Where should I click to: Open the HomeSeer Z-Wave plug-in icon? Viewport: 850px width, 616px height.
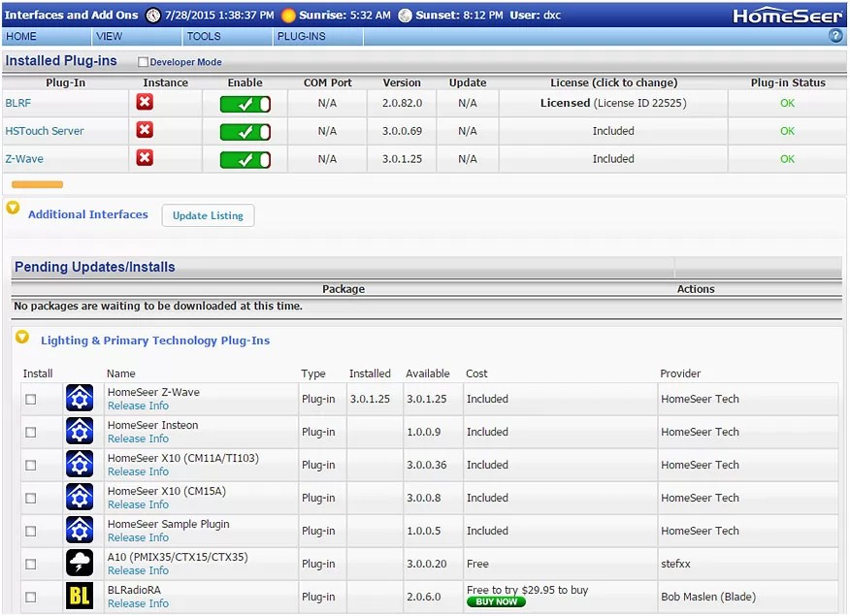(79, 397)
